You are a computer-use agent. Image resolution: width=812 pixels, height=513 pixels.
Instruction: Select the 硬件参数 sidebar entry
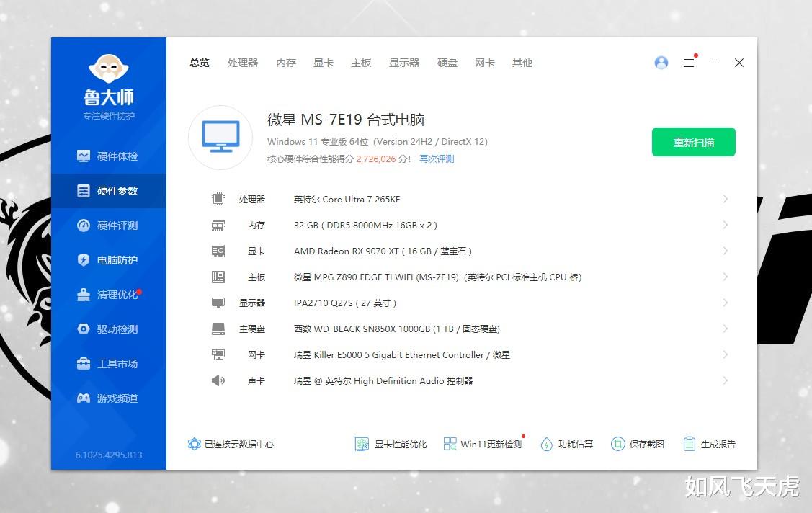pyautogui.click(x=108, y=190)
